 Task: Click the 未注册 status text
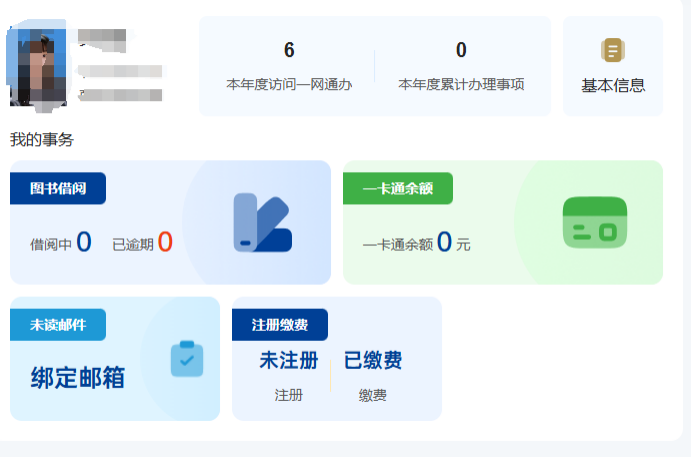[289, 361]
